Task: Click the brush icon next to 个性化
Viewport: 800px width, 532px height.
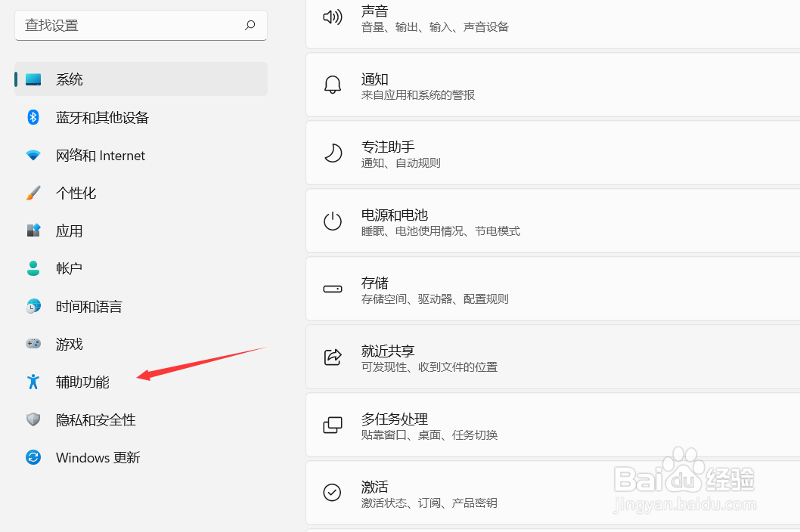Action: click(x=33, y=193)
